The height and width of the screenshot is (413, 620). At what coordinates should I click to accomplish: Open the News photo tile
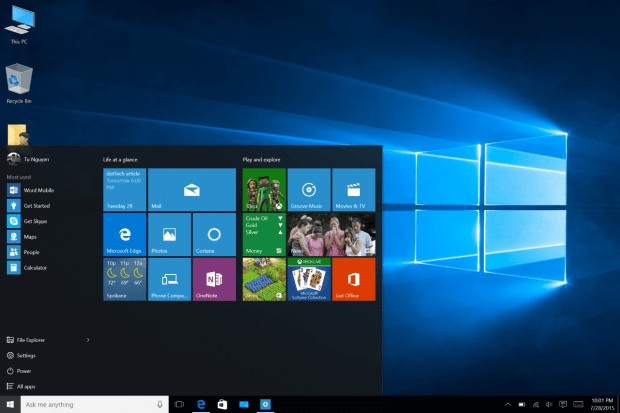[x=331, y=235]
